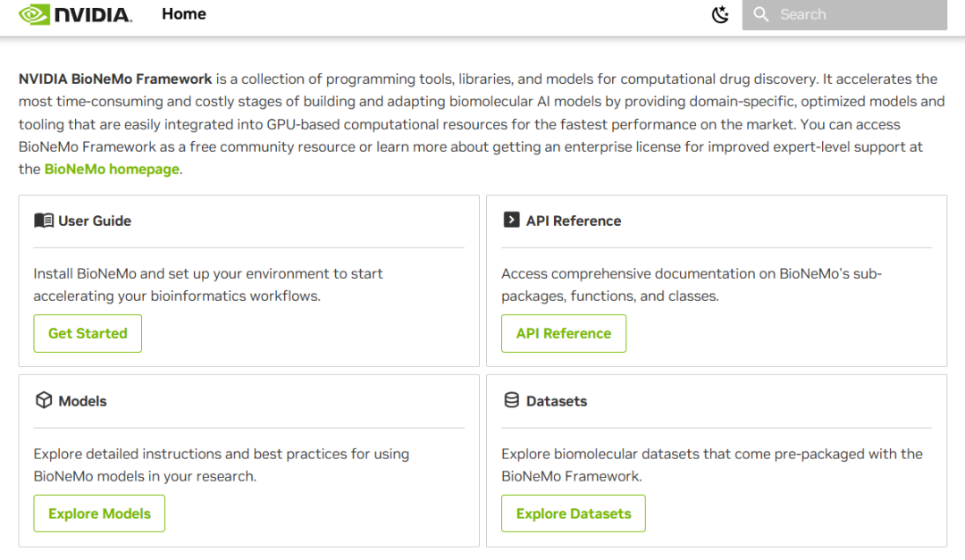Follow the BioNeMo homepage link
This screenshot has width=965, height=560.
tap(112, 169)
